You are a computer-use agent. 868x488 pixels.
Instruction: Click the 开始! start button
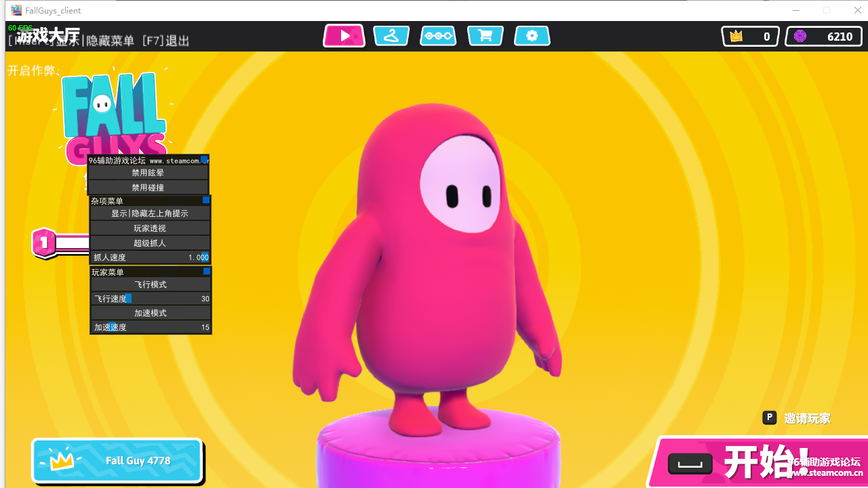(x=757, y=462)
